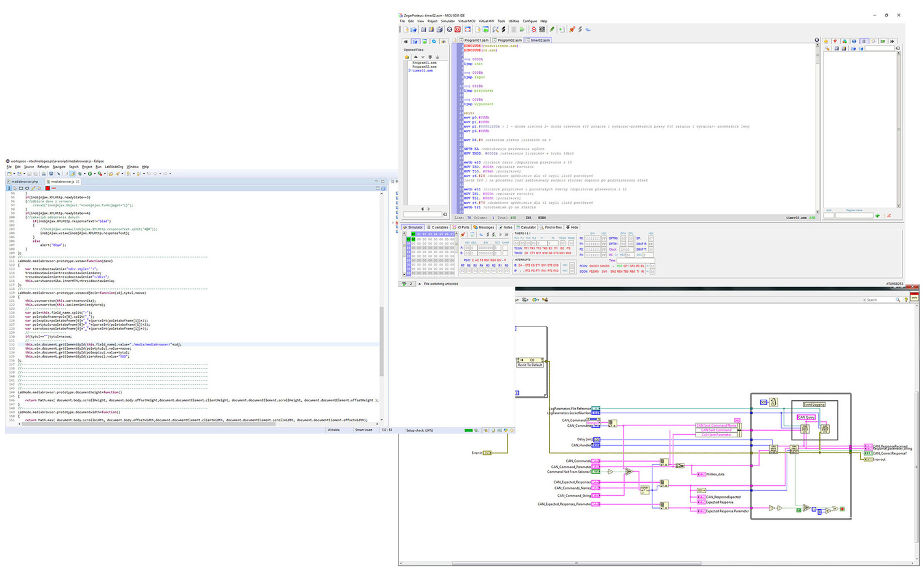Screen dimensions: 924x569
Task: Click Clock value field in simulator
Action: [x=626, y=249]
